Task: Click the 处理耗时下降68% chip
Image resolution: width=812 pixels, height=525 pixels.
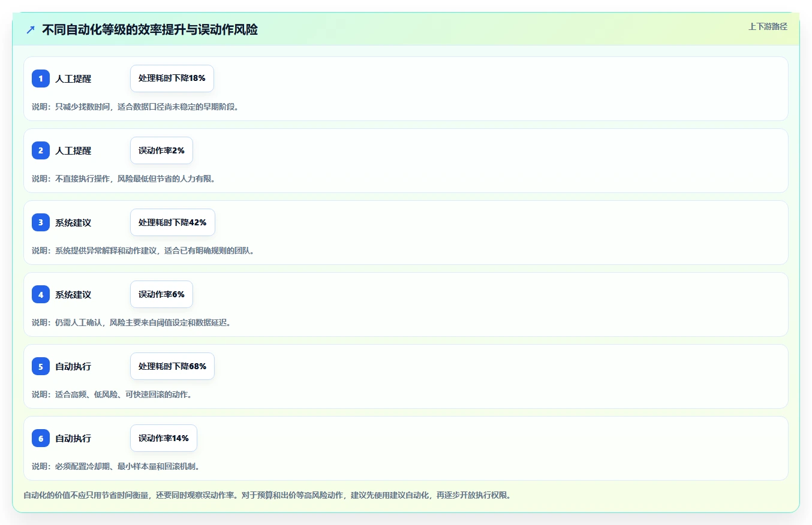Action: 172,366
